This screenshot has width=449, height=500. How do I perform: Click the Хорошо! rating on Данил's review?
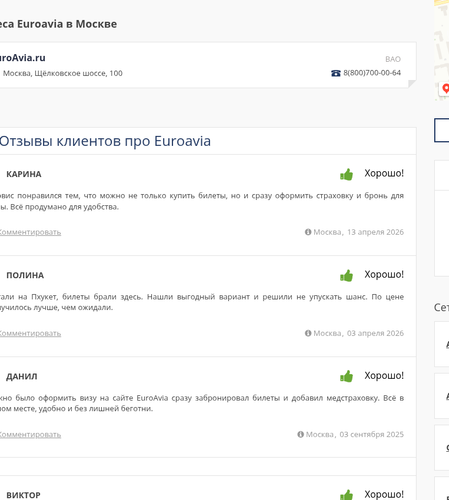[x=384, y=376]
